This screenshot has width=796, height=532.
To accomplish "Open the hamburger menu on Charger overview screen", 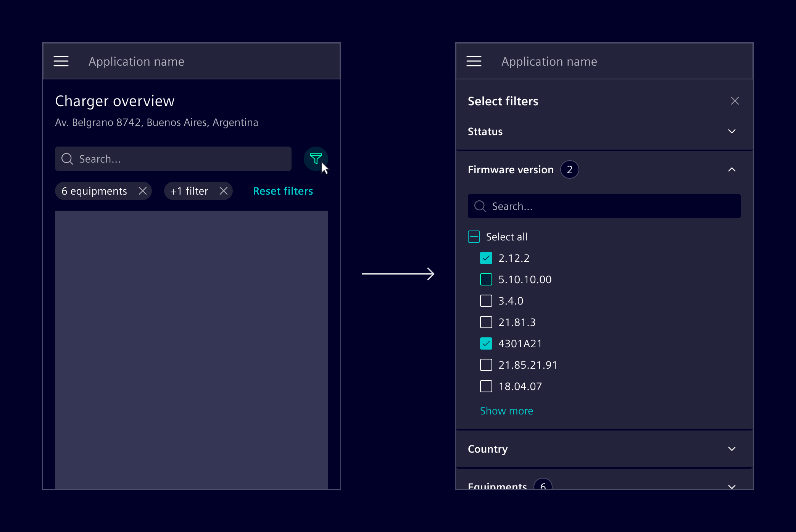I will (x=61, y=61).
